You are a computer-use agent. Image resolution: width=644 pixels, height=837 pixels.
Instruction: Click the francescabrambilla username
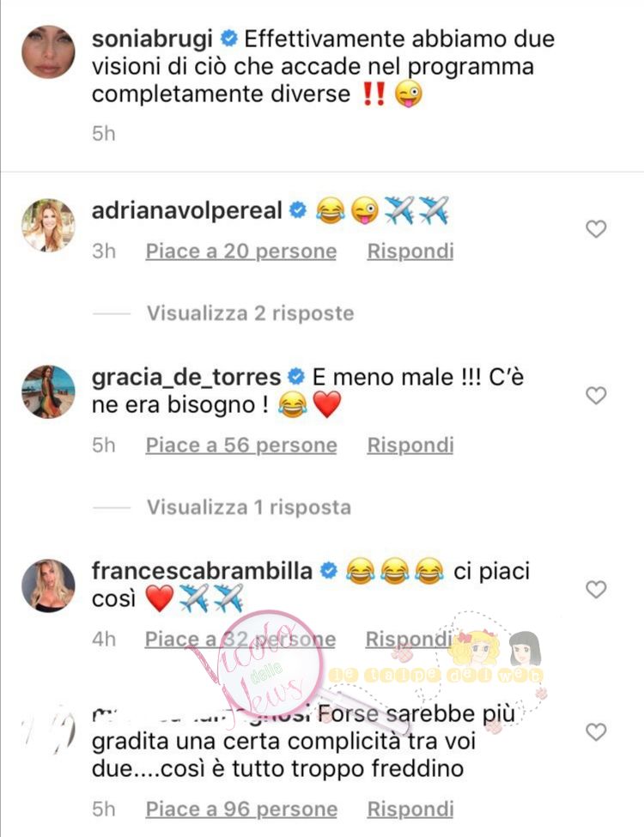click(x=202, y=571)
